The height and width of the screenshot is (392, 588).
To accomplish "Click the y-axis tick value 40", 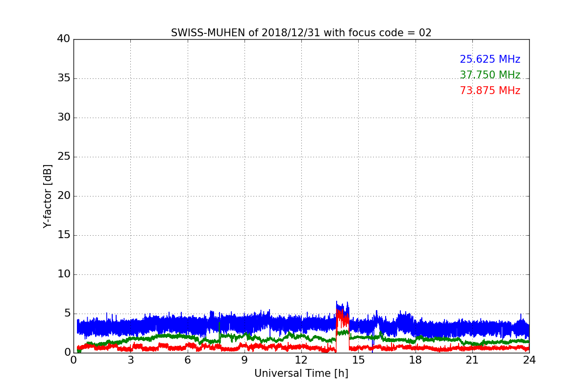I will point(64,39).
